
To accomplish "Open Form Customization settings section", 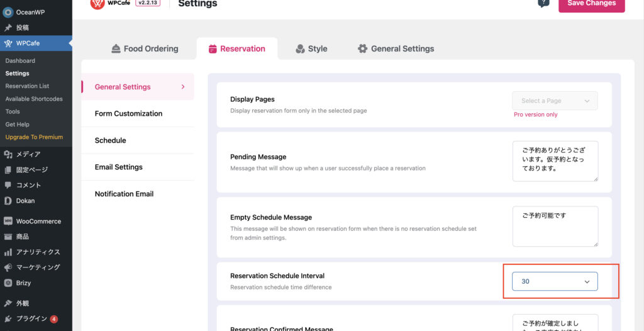I will coord(128,113).
